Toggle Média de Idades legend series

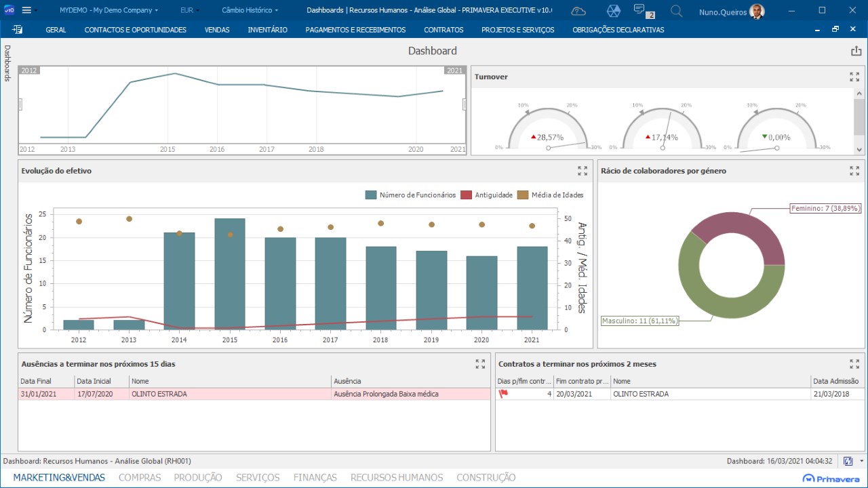[x=550, y=195]
